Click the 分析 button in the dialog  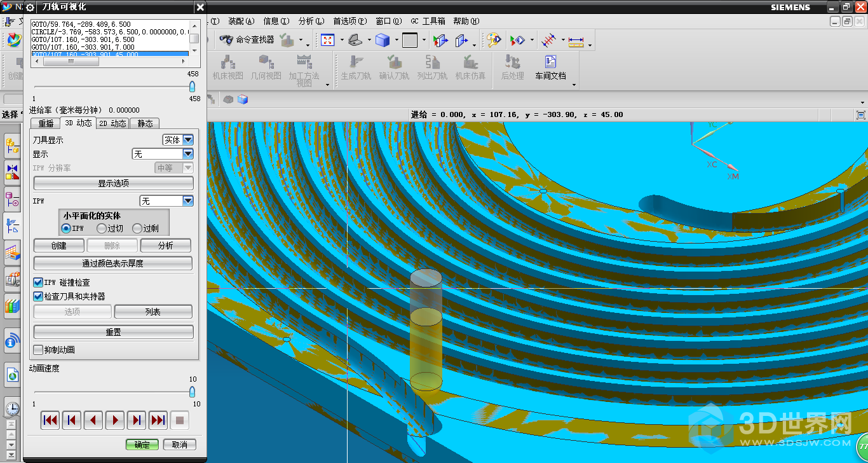[165, 245]
